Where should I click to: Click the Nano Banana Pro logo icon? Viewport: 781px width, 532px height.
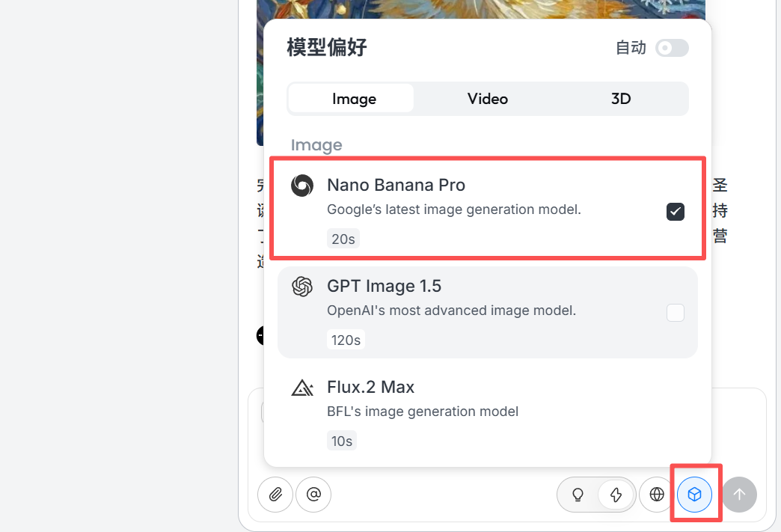click(x=301, y=186)
